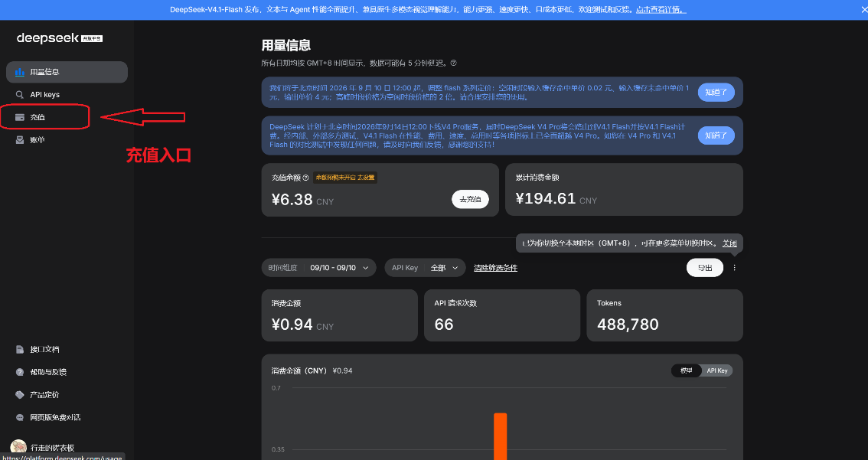
Task: Switch chart grouping to API Key
Action: pos(717,371)
